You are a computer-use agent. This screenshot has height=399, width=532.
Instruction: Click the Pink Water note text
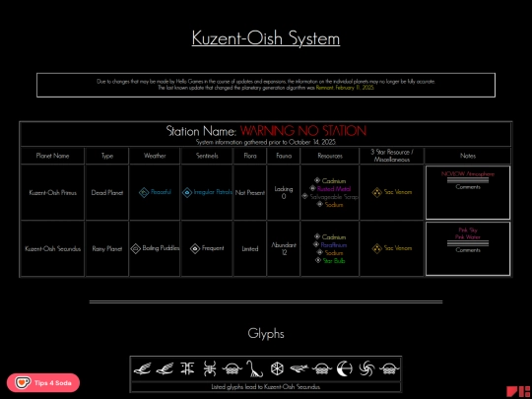pyautogui.click(x=468, y=236)
